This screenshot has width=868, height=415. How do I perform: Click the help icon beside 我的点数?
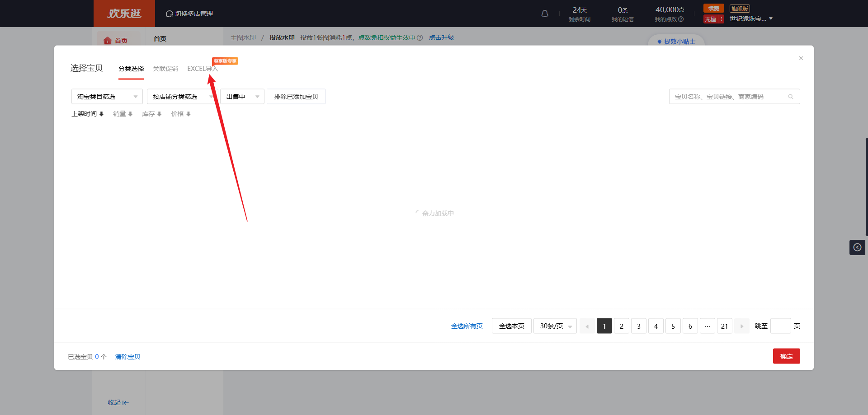tap(681, 19)
